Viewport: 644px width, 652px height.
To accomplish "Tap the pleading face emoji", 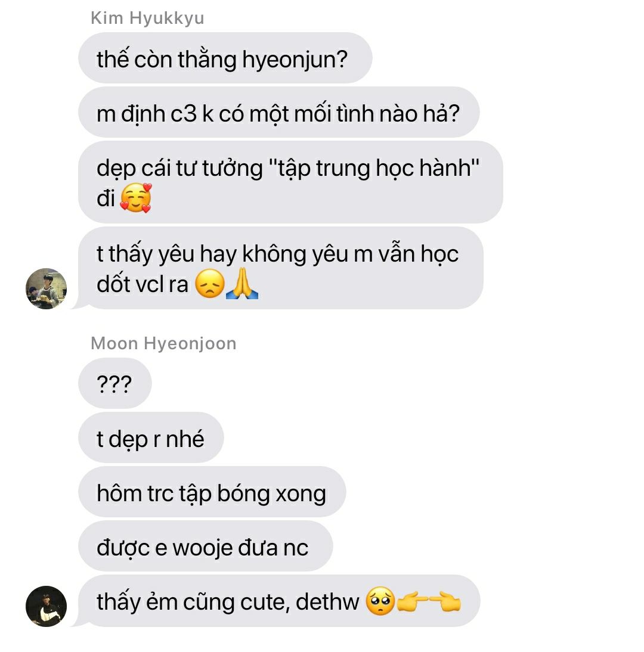I will (x=380, y=601).
